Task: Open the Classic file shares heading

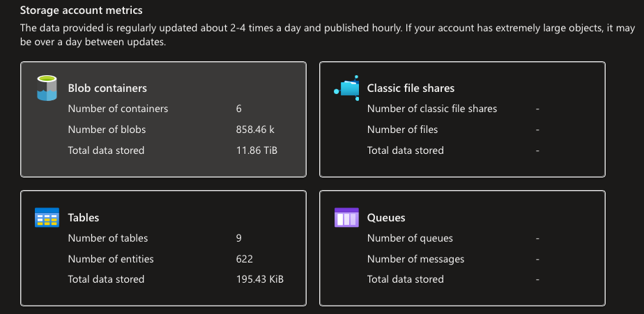Action: coord(411,88)
